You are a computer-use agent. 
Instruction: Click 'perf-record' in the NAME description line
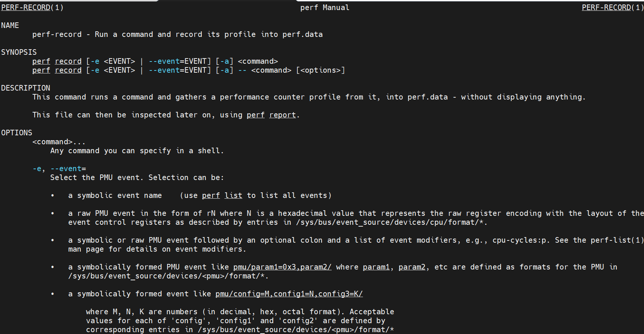pos(57,34)
